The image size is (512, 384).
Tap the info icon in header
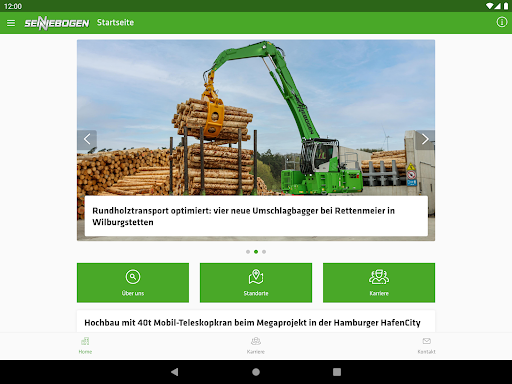502,22
